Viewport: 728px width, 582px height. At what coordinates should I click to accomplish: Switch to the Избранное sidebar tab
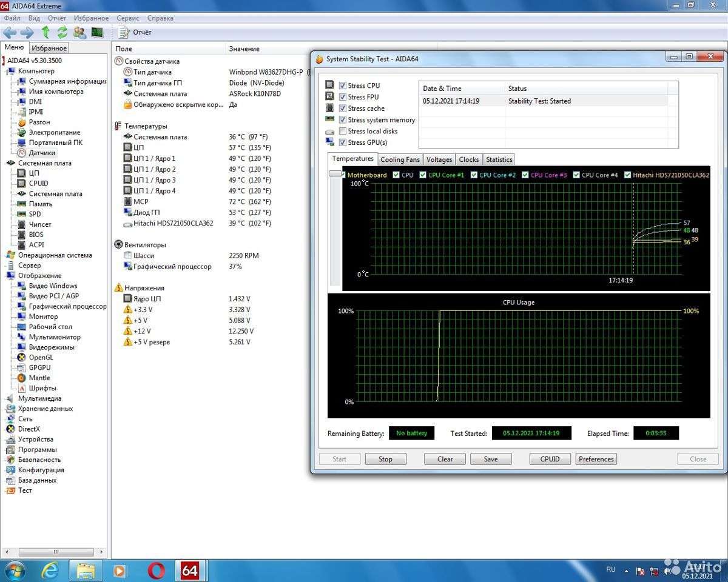[x=49, y=48]
